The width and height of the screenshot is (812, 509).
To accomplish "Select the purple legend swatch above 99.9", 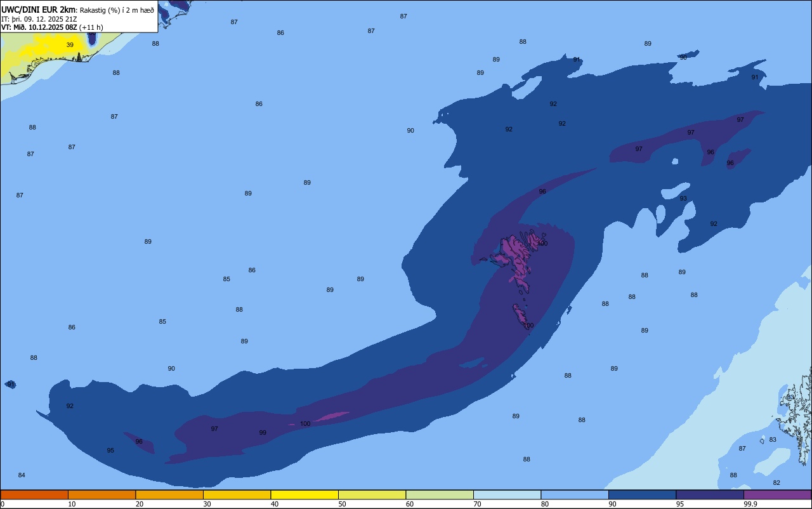I will point(777,494).
